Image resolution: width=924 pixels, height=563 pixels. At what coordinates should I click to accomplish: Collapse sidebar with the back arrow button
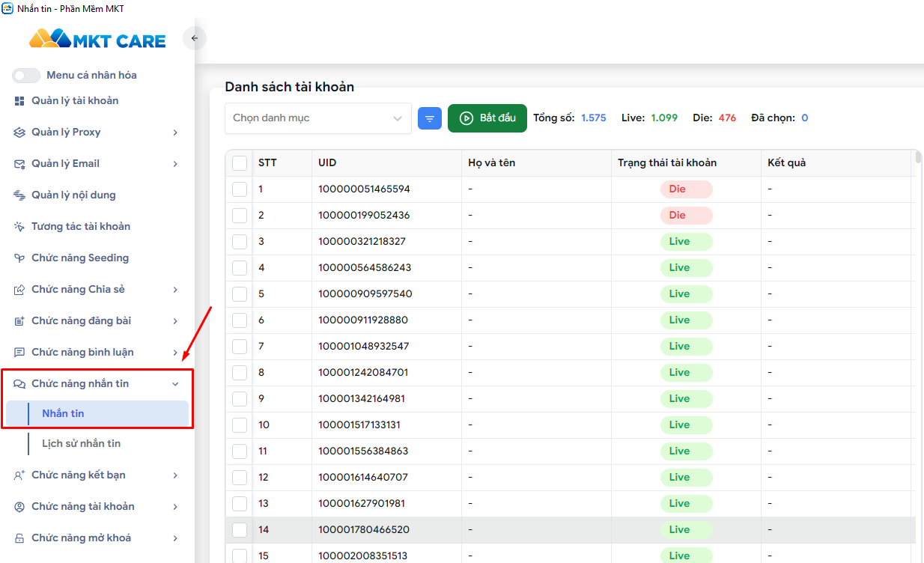[195, 38]
